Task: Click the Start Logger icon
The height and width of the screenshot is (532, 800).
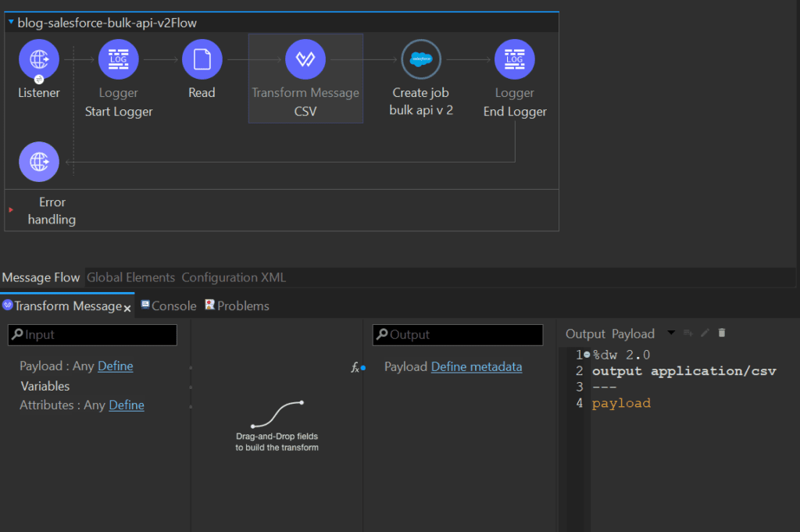Action: pos(118,59)
